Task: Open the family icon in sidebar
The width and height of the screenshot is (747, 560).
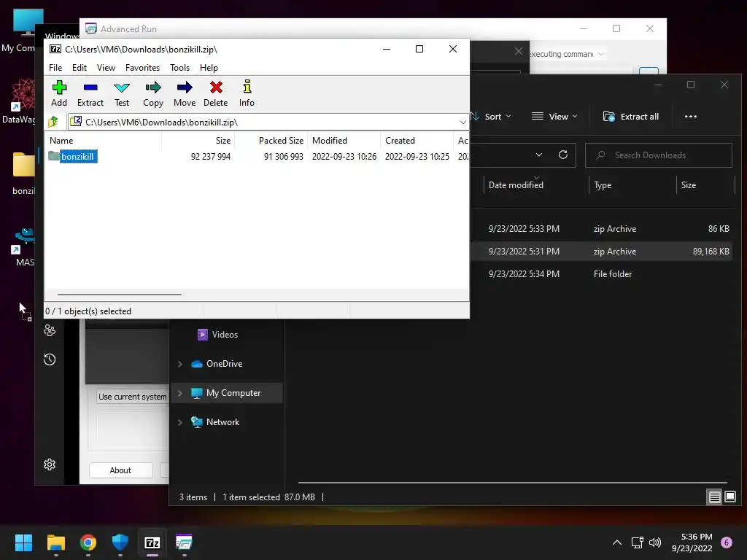Action: (50, 330)
